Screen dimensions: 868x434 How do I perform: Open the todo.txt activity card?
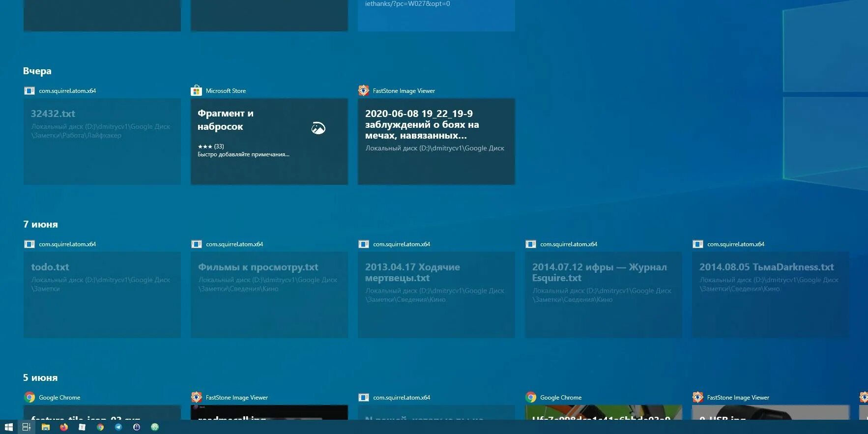102,295
